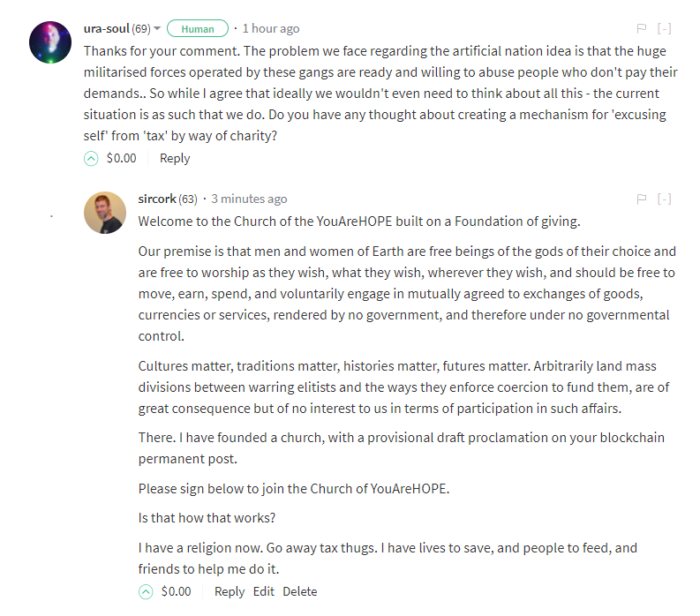Flag sircork's comment
This screenshot has height=616, width=700.
click(x=642, y=199)
